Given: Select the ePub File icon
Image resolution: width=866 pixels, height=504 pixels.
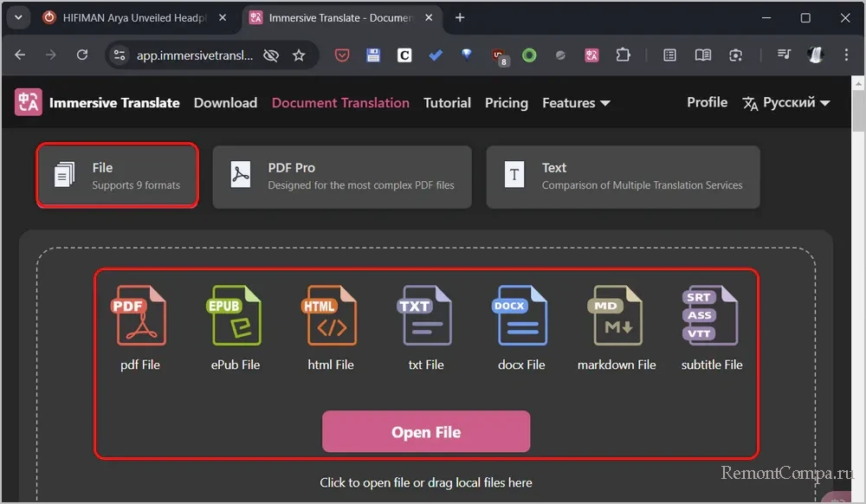Looking at the screenshot, I should pos(235,316).
